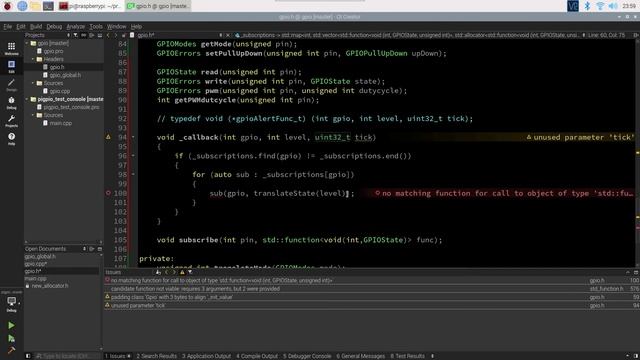
Task: Launch the web browser from taskbar
Action: pyautogui.click(x=22, y=6)
